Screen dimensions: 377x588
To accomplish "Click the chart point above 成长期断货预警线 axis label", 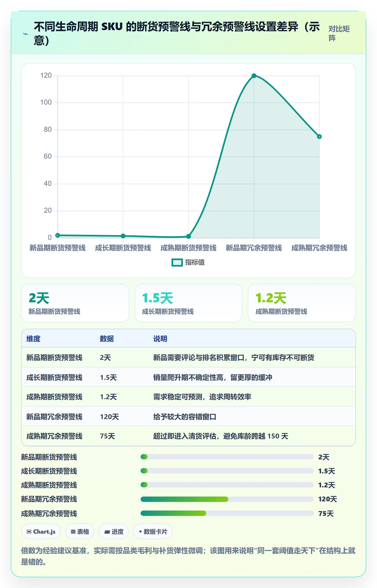I will 123,236.
